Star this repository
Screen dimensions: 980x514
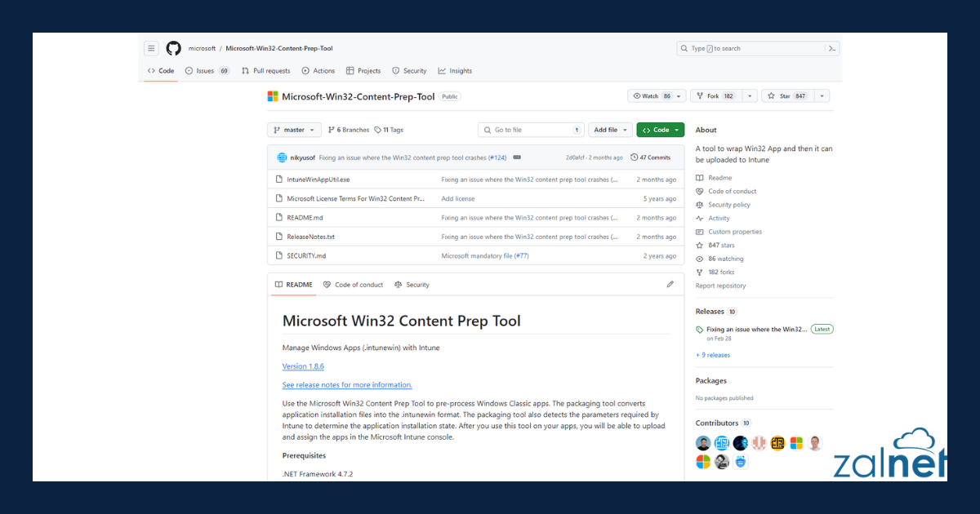[787, 95]
